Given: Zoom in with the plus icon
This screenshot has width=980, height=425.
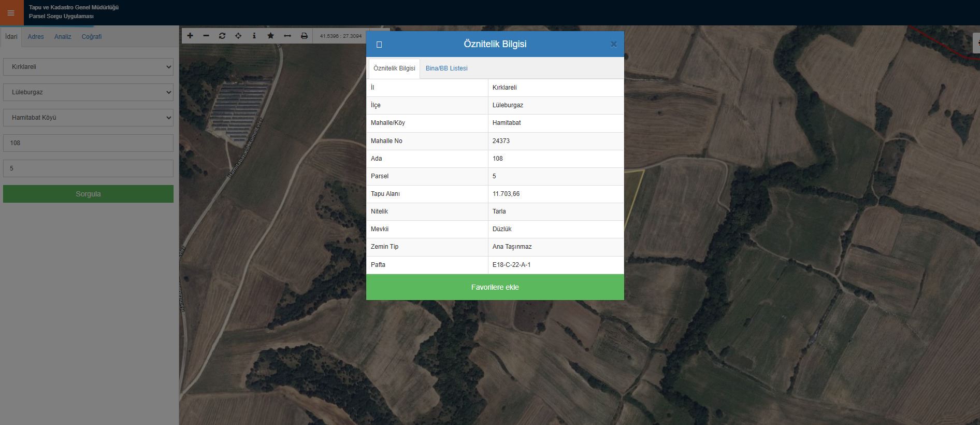Looking at the screenshot, I should pyautogui.click(x=190, y=36).
